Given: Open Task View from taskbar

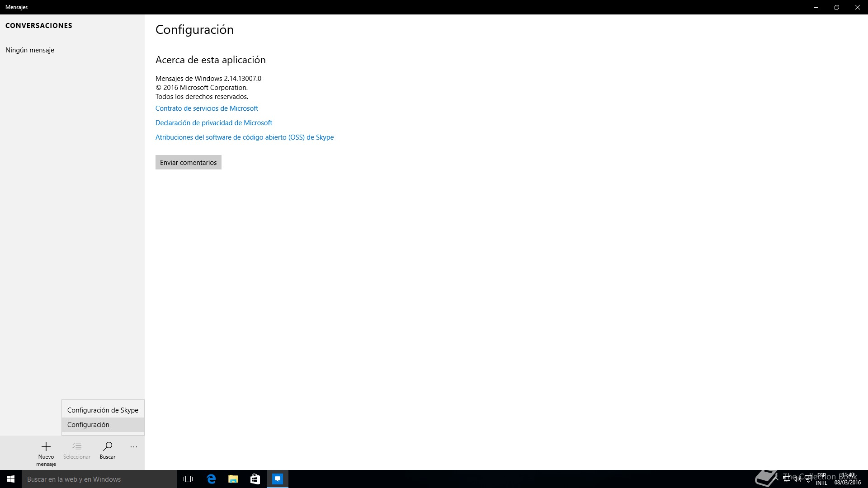Looking at the screenshot, I should 188,479.
